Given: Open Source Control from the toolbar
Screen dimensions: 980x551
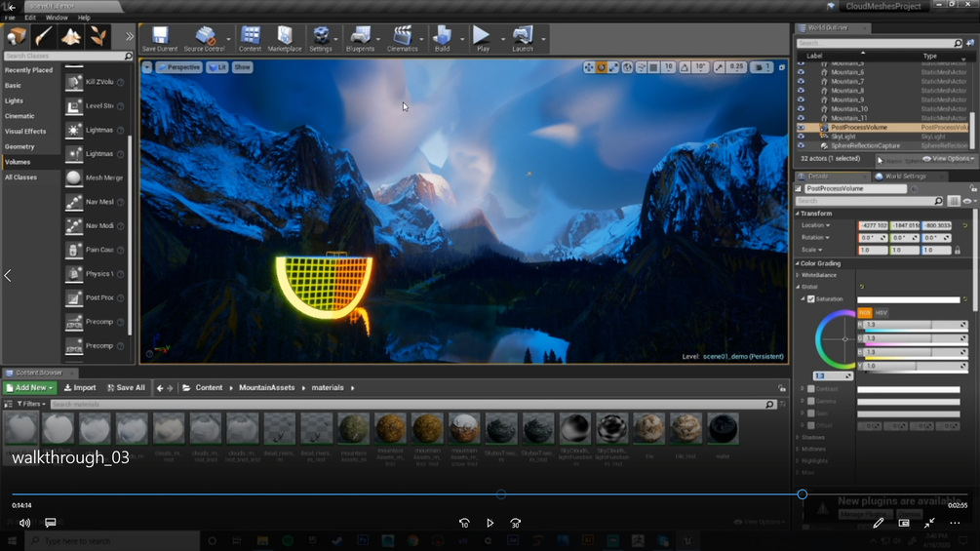Looking at the screenshot, I should click(205, 39).
